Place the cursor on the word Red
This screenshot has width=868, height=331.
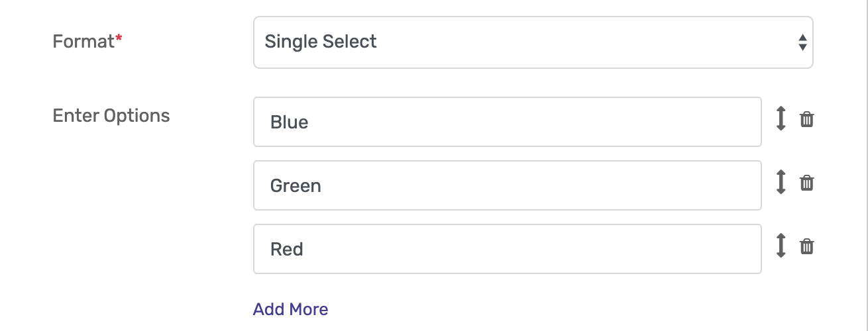286,250
